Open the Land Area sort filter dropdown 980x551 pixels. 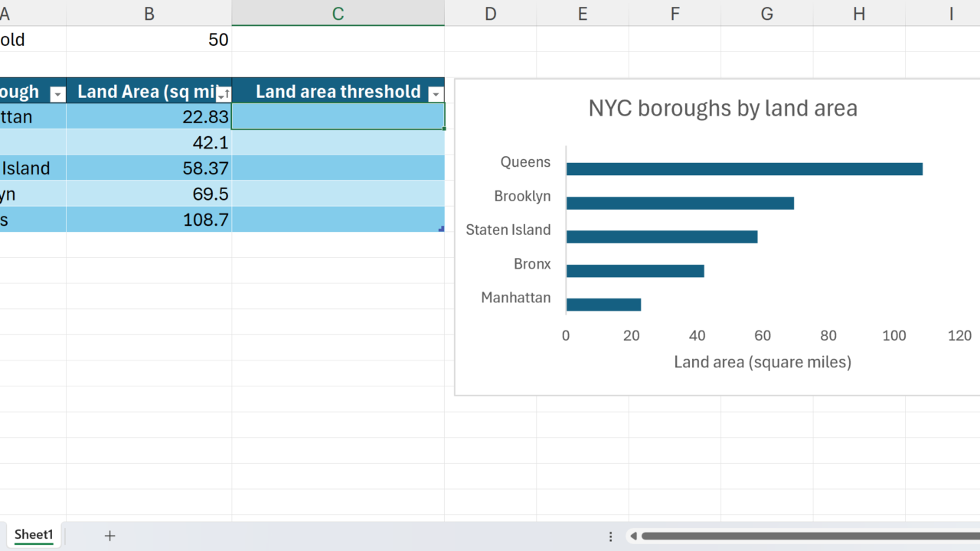pyautogui.click(x=223, y=94)
